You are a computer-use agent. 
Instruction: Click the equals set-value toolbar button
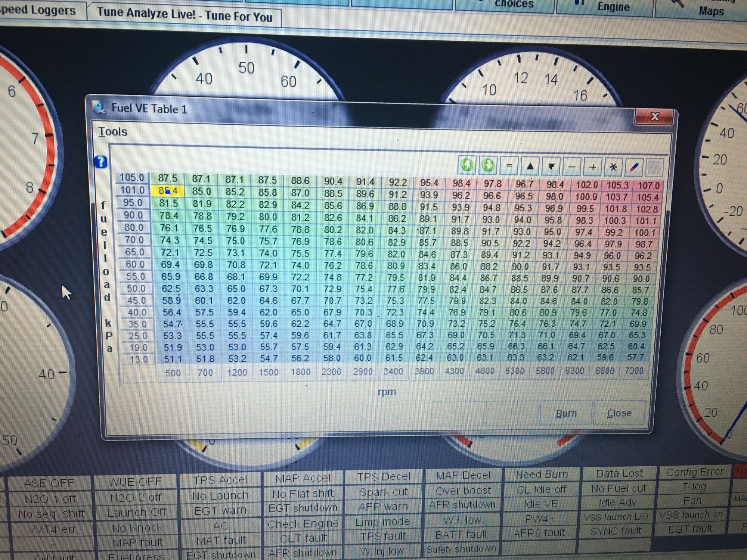[509, 165]
